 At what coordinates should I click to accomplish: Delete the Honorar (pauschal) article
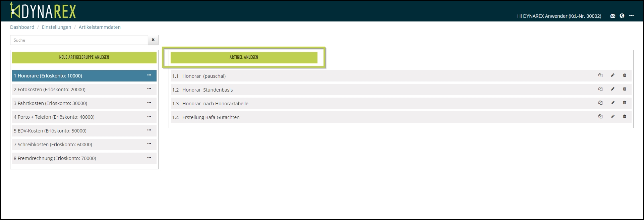[625, 75]
